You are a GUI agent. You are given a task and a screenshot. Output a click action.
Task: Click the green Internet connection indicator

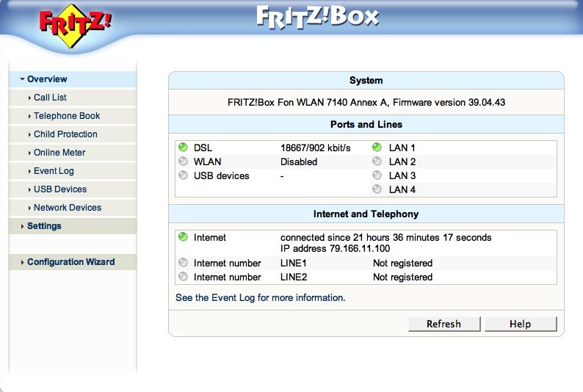(x=183, y=237)
